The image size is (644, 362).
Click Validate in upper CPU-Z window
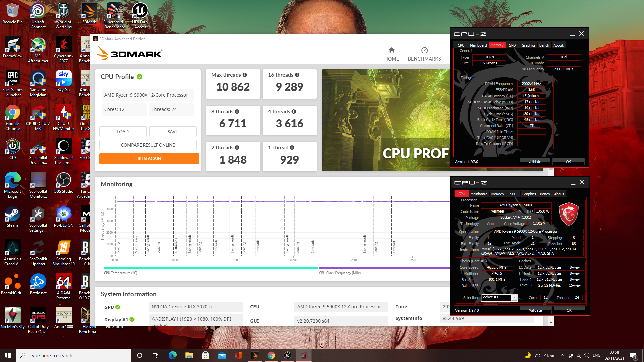(x=535, y=162)
